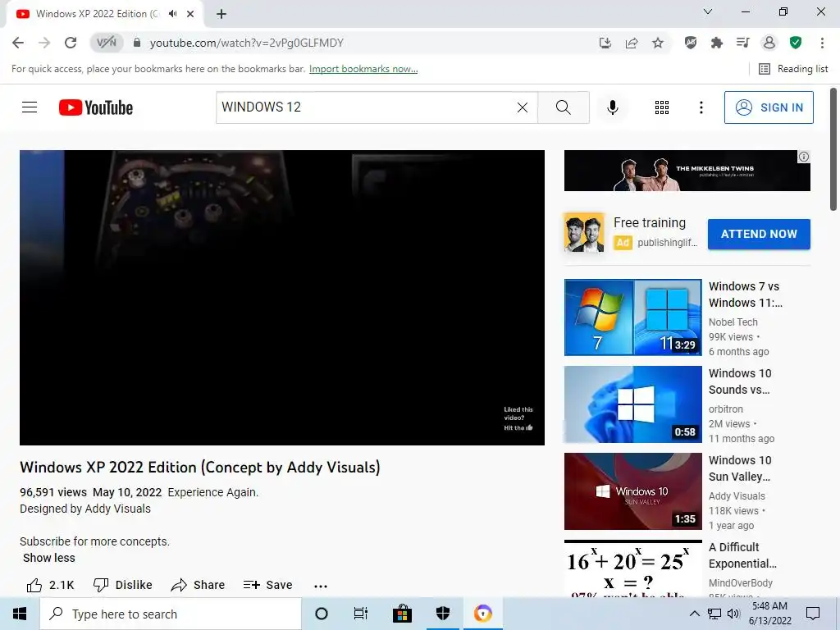
Task: Open the Reading list
Action: click(793, 69)
